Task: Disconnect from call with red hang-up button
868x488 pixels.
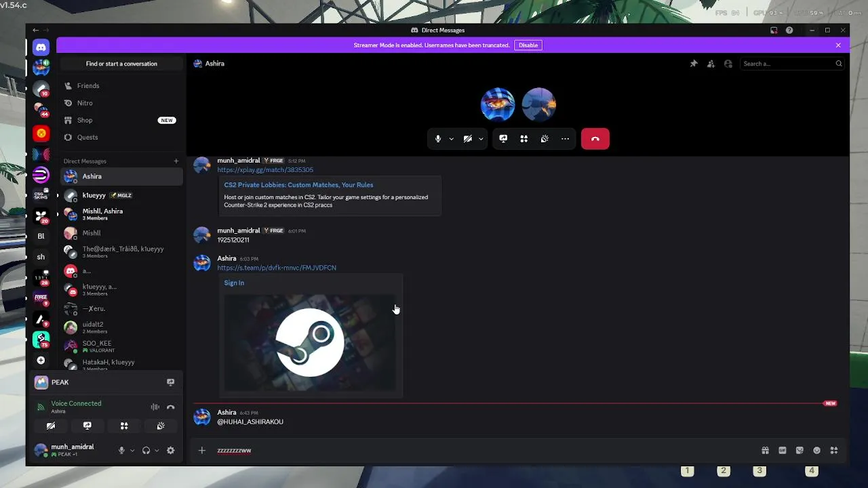Action: pyautogui.click(x=595, y=139)
